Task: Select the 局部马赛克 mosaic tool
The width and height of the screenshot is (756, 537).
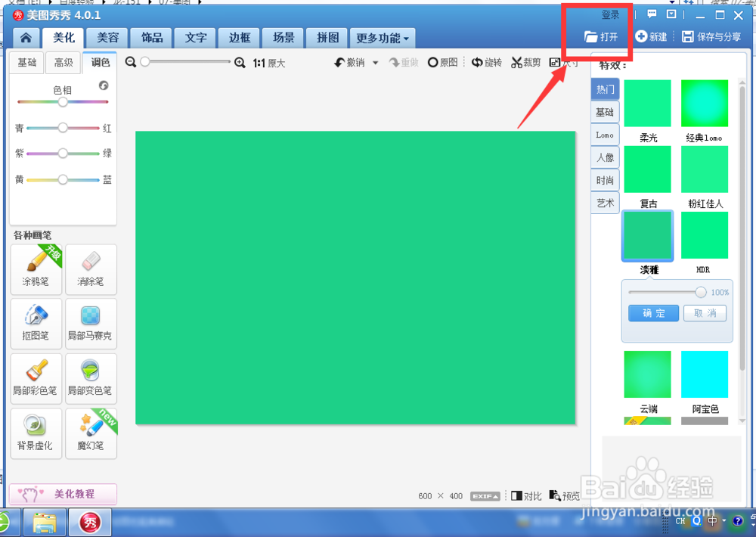Action: 91,324
